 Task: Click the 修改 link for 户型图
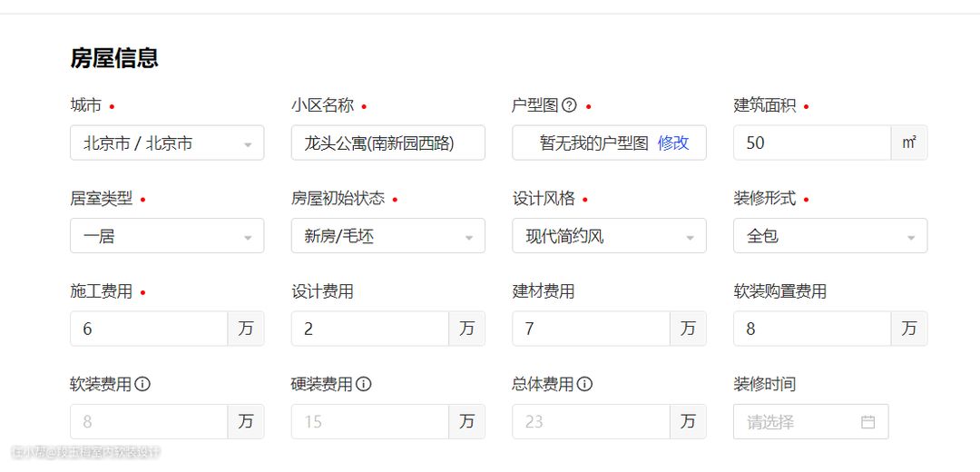point(673,143)
